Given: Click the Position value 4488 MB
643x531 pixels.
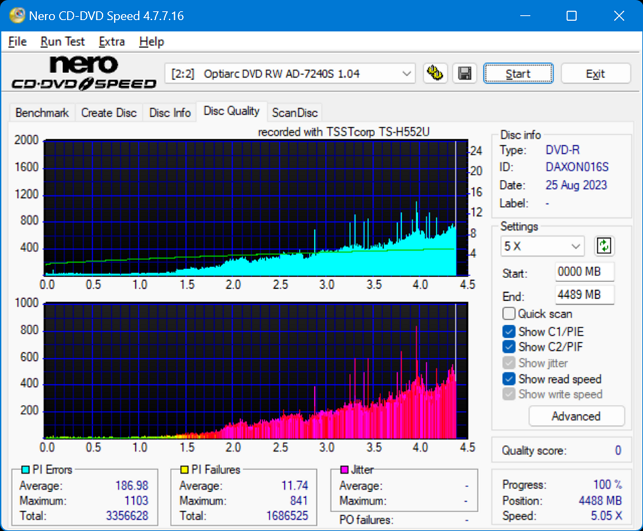Looking at the screenshot, I should pos(600,501).
